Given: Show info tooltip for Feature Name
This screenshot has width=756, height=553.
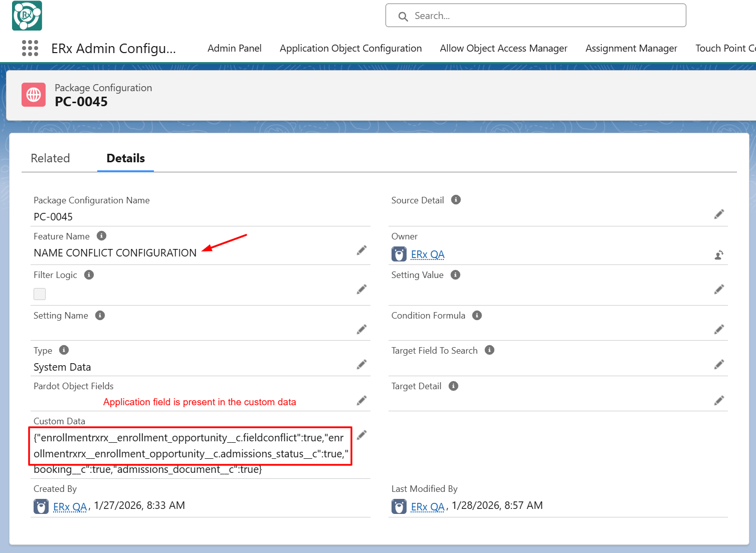Looking at the screenshot, I should point(101,236).
